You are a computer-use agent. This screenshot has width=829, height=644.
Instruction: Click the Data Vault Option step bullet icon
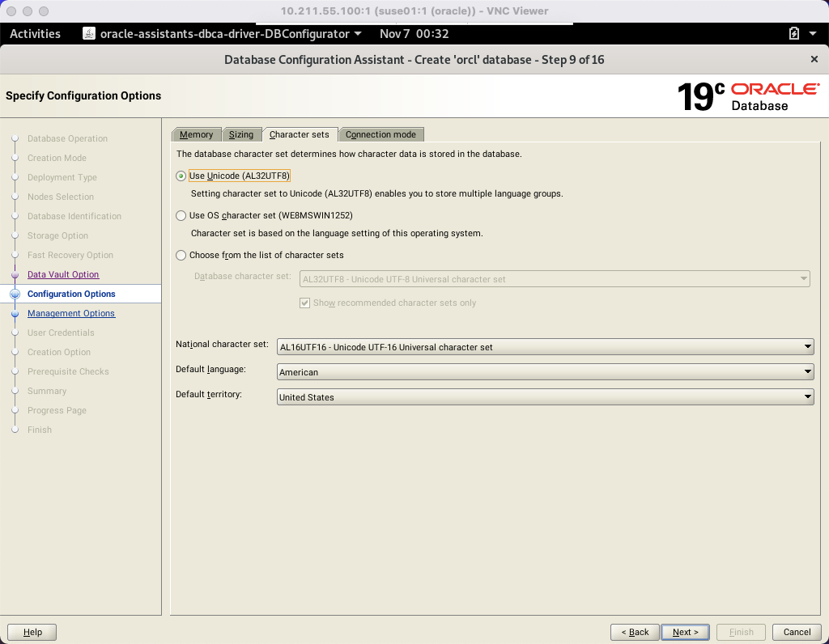[x=15, y=275]
